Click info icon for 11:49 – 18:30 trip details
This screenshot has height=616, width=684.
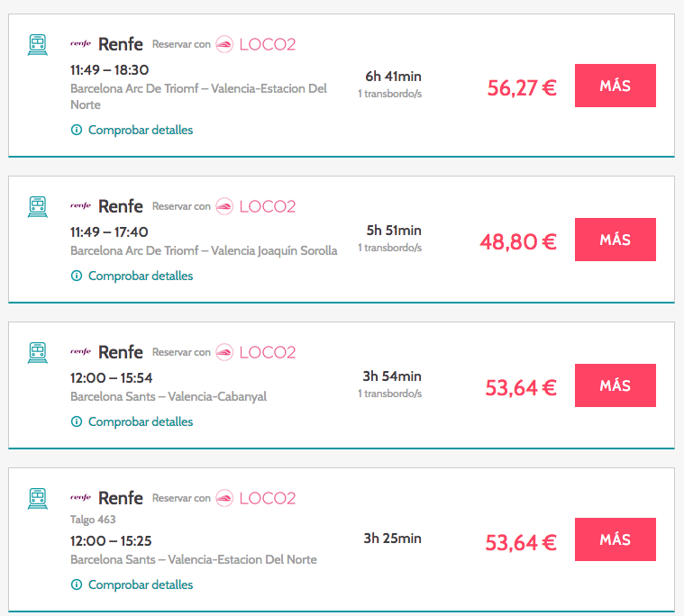(x=77, y=130)
